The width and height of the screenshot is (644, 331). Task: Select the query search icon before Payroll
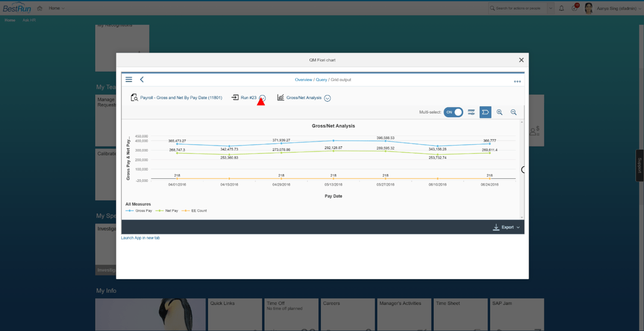pyautogui.click(x=134, y=97)
